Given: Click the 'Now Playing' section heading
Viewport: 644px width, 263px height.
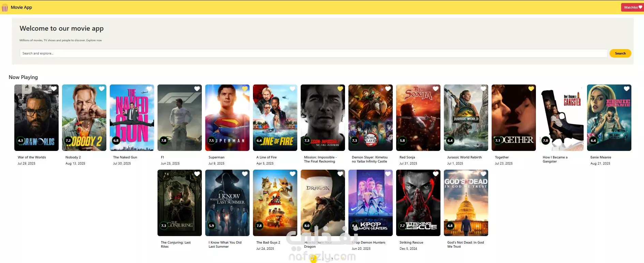Looking at the screenshot, I should click(x=23, y=77).
